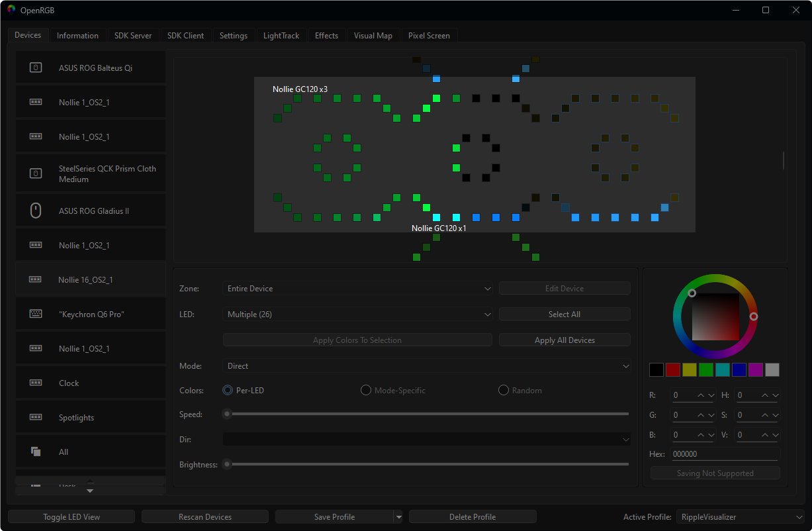The width and height of the screenshot is (812, 531).
Task: Pick the blue color swatch
Action: 739,369
